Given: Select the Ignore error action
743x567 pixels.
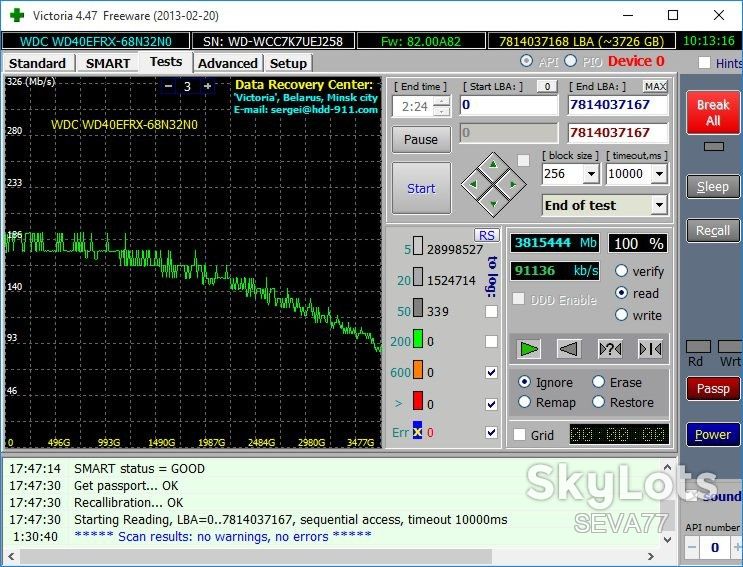Looking at the screenshot, I should pyautogui.click(x=524, y=382).
